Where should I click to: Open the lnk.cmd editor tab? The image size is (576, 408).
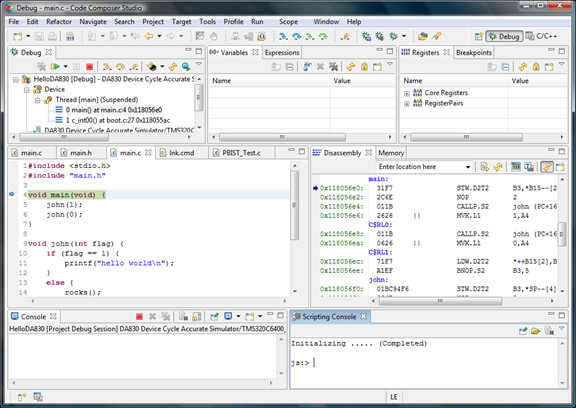(181, 153)
